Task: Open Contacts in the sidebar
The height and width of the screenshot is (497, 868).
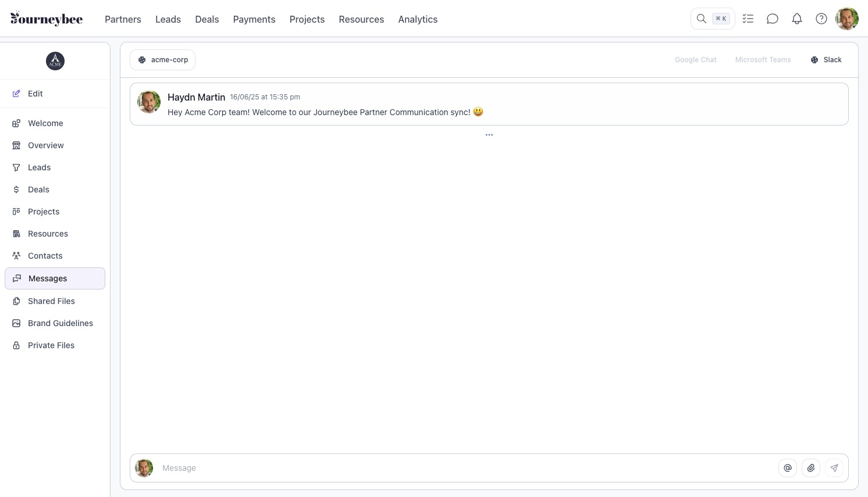Action: click(x=55, y=256)
